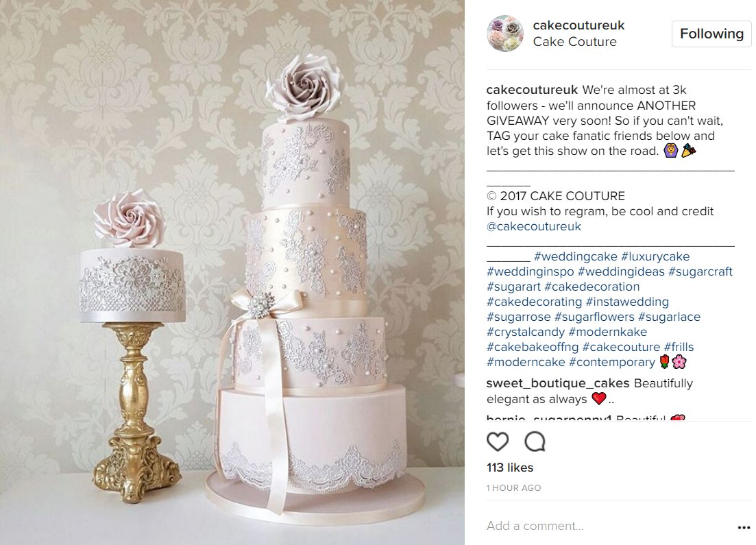Toggle the Following button
Screen dimensions: 756x545
(711, 34)
